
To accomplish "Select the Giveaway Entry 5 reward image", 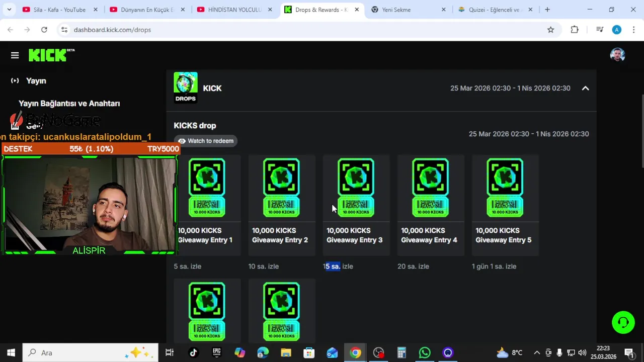I will [x=505, y=188].
